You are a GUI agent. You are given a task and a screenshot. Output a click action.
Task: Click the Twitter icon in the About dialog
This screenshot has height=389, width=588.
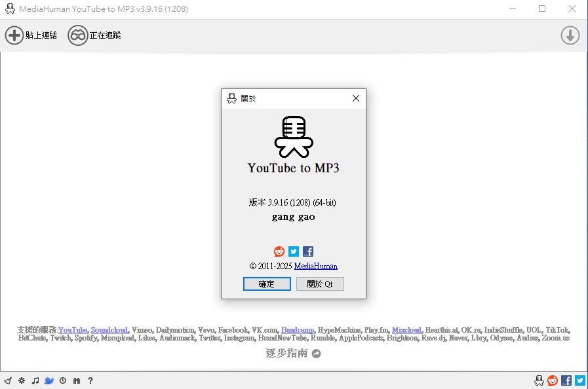(294, 251)
